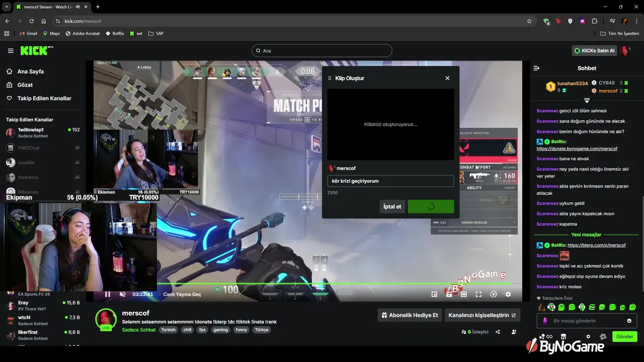The height and width of the screenshot is (362, 644).
Task: Focus the Ara search box
Action: tap(322, 51)
